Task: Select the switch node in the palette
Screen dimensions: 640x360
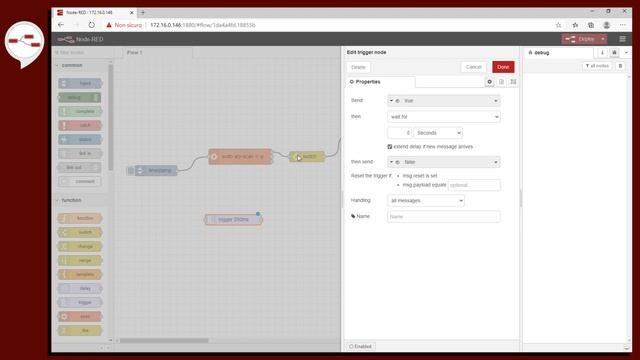Action: 80,232
